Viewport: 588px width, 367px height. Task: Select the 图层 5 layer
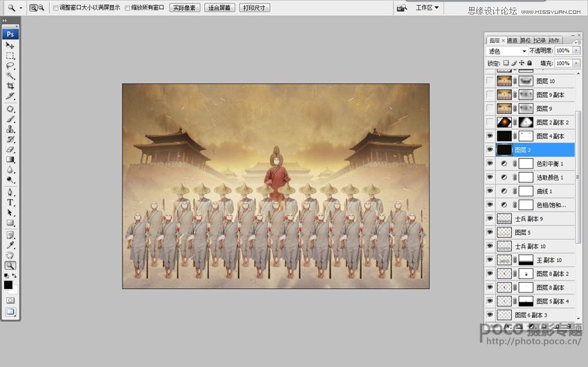click(535, 232)
